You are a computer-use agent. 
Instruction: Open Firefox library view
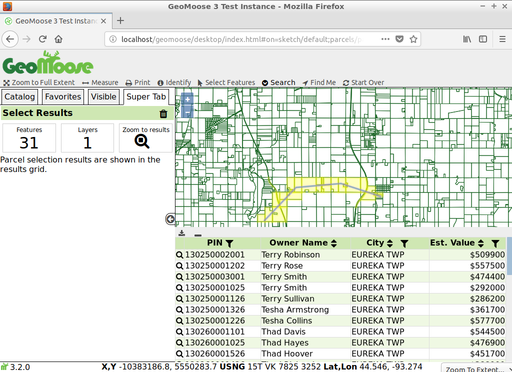click(x=467, y=39)
